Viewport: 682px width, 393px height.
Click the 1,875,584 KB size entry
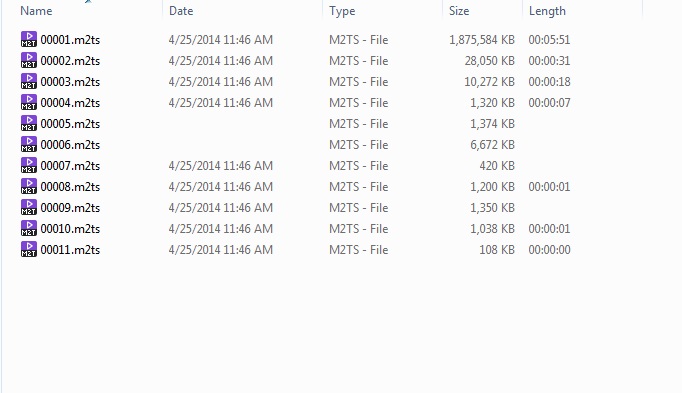coord(482,40)
